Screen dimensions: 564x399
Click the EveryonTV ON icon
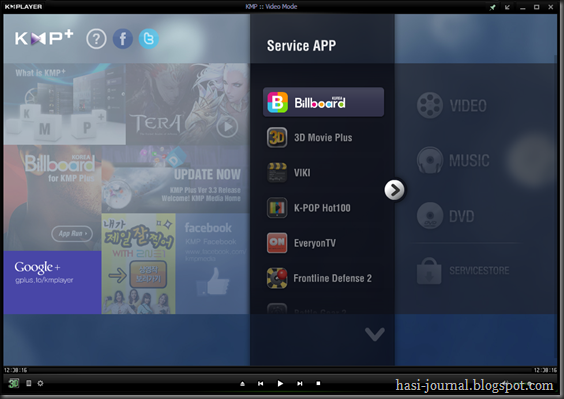point(277,243)
